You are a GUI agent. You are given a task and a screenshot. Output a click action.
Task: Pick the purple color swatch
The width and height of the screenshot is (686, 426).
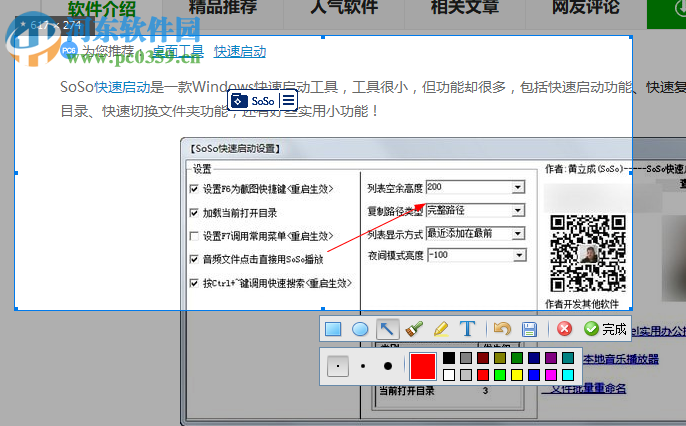[x=551, y=358]
